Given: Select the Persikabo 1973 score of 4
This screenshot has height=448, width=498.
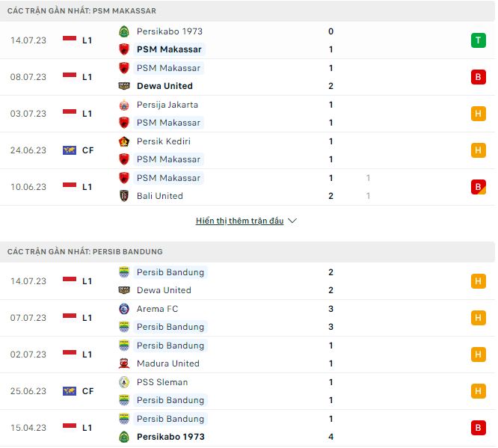Looking at the screenshot, I should click(x=331, y=437).
